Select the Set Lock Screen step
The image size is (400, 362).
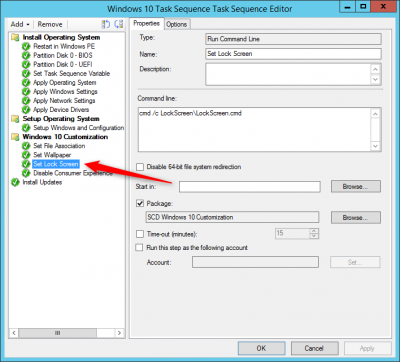pyautogui.click(x=56, y=164)
